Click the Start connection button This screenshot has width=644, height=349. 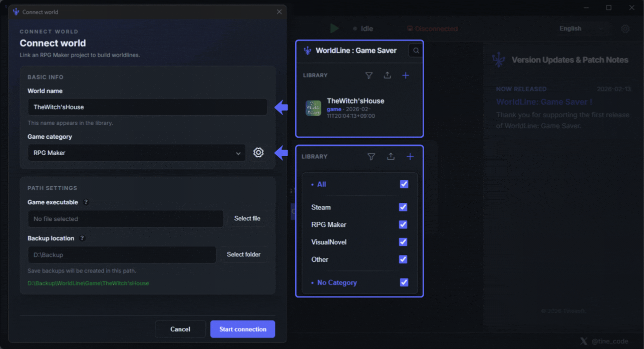point(243,329)
